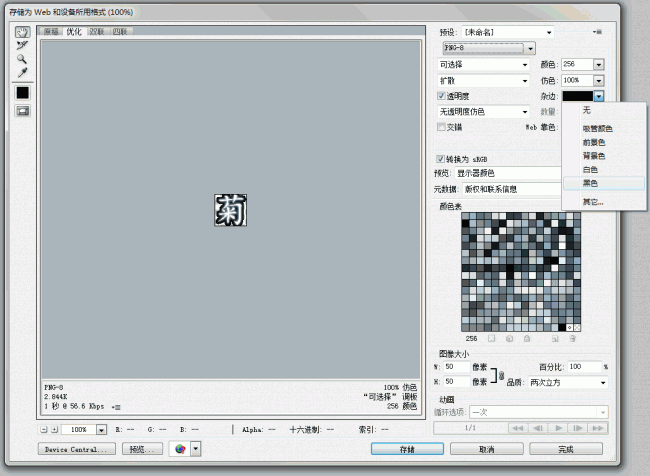The height and width of the screenshot is (476, 650).
Task: Click the image width W input field
Action: pos(456,367)
